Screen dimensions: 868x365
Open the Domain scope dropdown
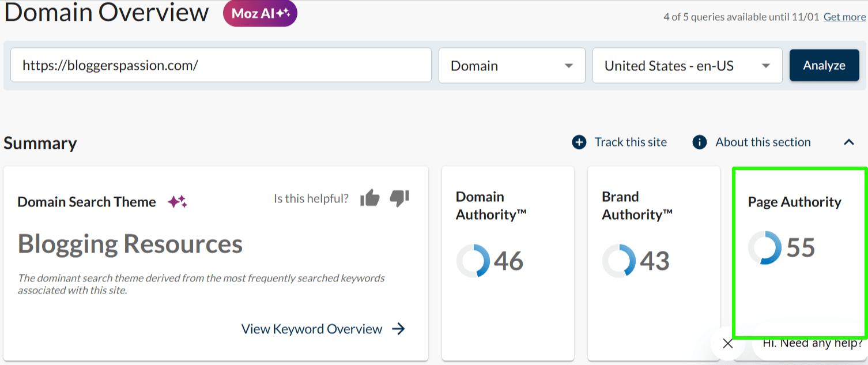click(512, 66)
